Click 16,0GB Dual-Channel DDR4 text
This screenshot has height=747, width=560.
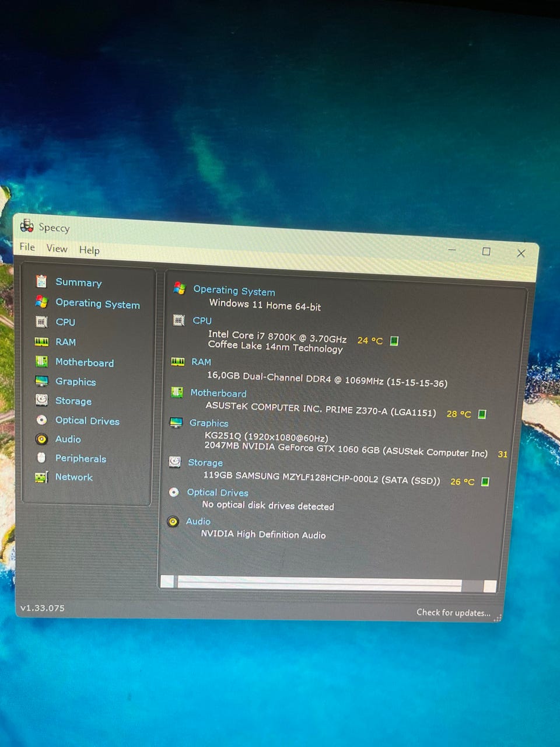point(327,379)
